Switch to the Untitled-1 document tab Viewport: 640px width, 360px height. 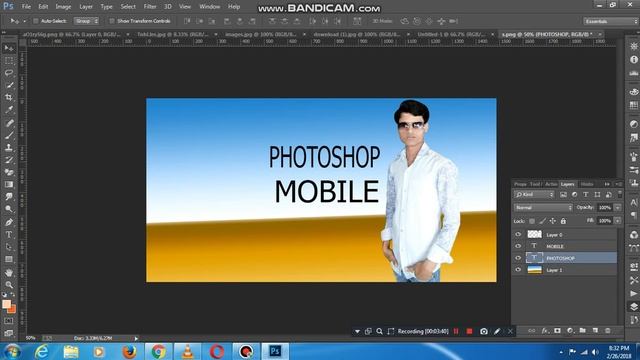coord(452,34)
